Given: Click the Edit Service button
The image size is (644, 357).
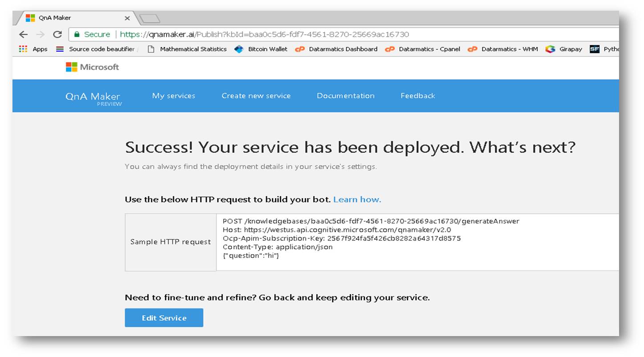Looking at the screenshot, I should pyautogui.click(x=164, y=318).
